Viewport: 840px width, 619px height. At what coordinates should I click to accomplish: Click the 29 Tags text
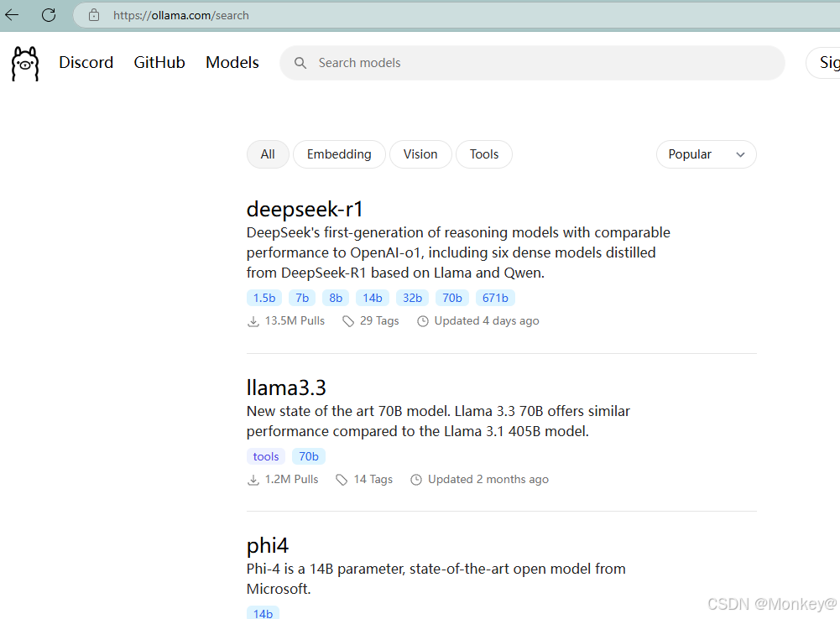[379, 320]
